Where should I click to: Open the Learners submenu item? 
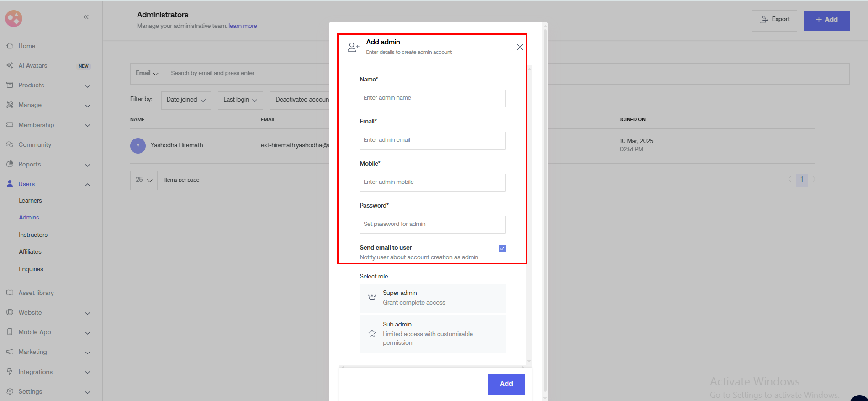(x=30, y=201)
